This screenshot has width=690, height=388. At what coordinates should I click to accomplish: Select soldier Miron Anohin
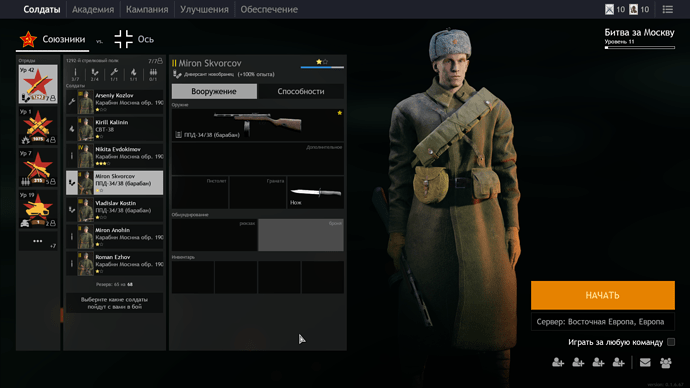114,237
